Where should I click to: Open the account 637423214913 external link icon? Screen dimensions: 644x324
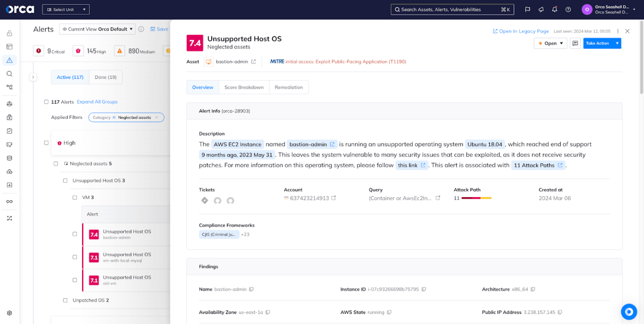[x=334, y=198]
